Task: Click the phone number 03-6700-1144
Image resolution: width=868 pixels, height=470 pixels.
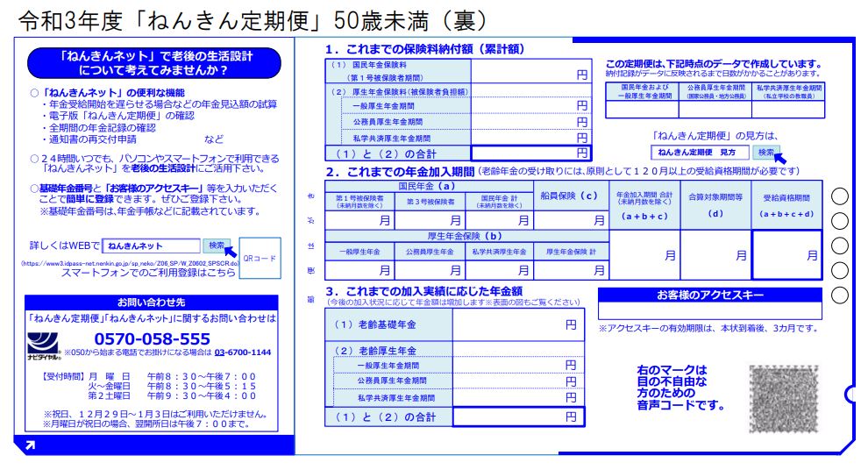Action: (x=243, y=352)
